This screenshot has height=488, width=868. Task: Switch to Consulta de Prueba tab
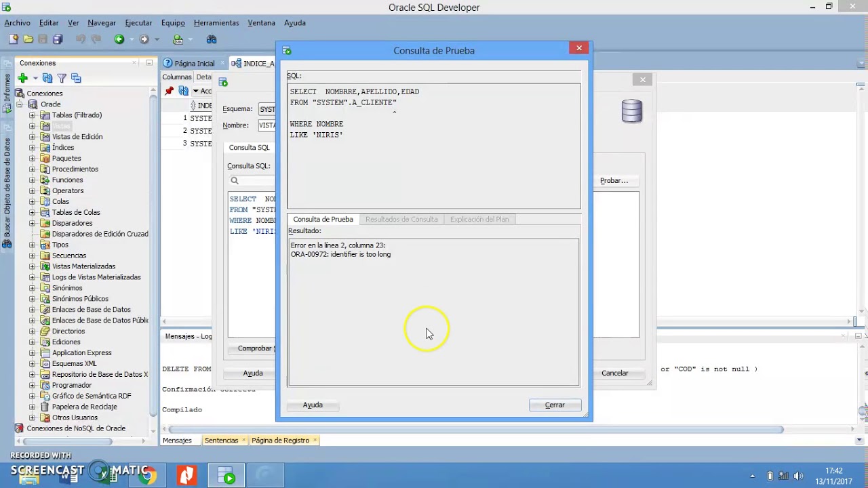coord(323,219)
